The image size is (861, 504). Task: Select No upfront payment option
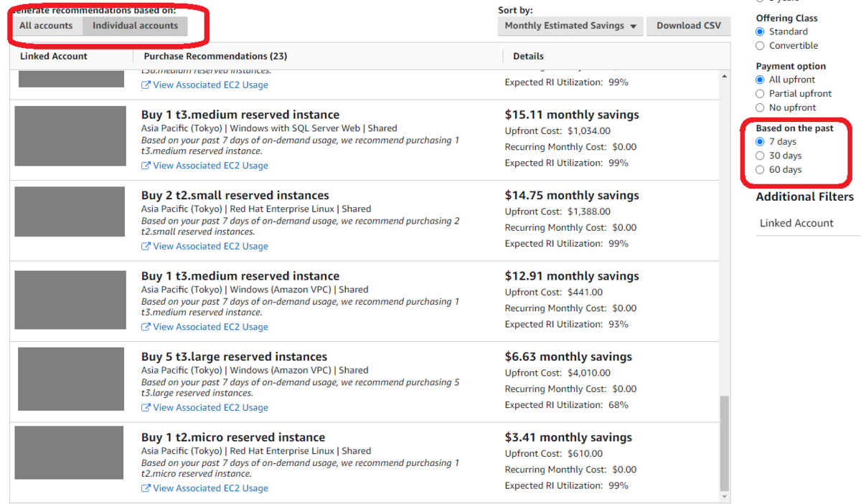point(760,108)
